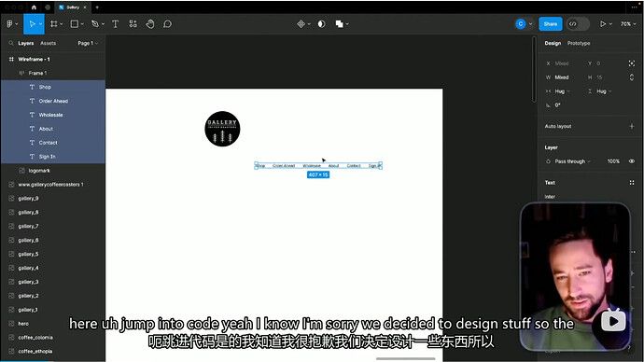Screen dimensions: 644x362
Task: Click the blue Share button
Action: coord(551,24)
